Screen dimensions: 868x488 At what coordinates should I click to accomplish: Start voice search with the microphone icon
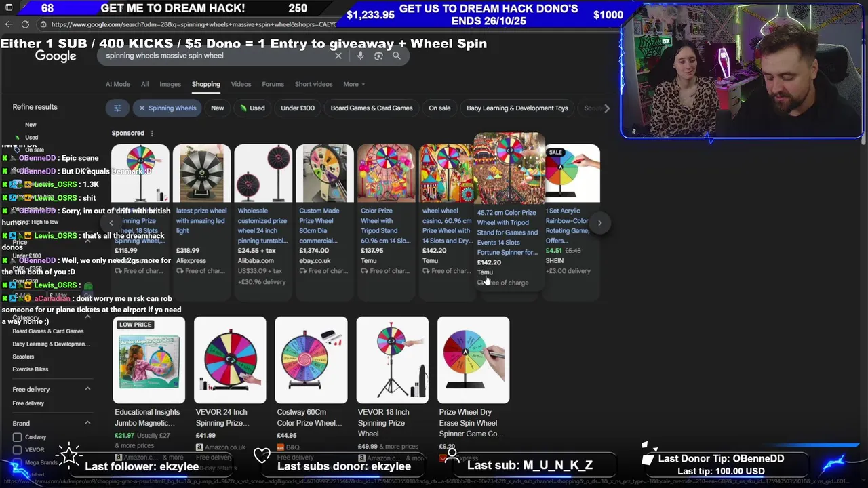click(360, 56)
